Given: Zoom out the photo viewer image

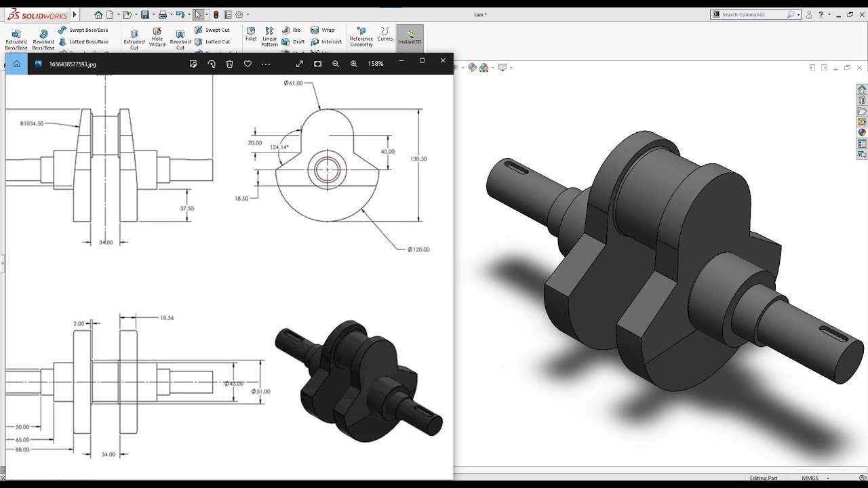Looking at the screenshot, I should click(x=336, y=64).
